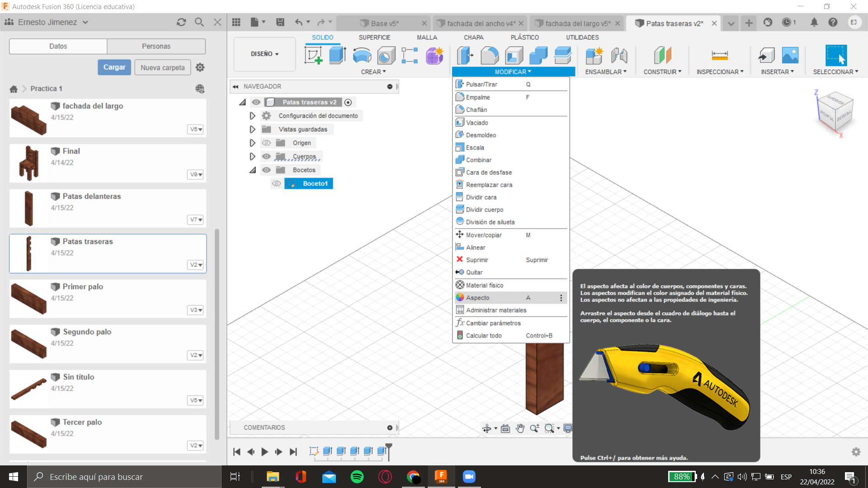Click the Select tool icon

click(836, 56)
